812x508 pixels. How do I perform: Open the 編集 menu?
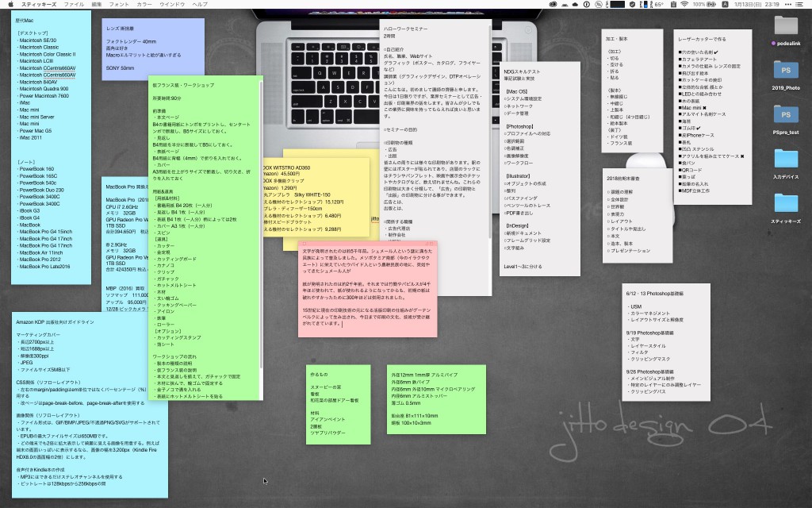(96, 4)
